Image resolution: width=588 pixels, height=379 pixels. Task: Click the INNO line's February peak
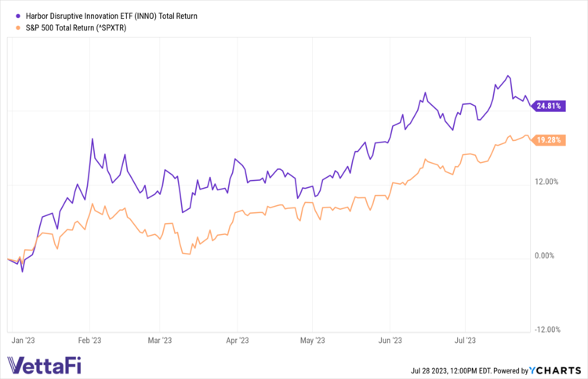(x=93, y=139)
